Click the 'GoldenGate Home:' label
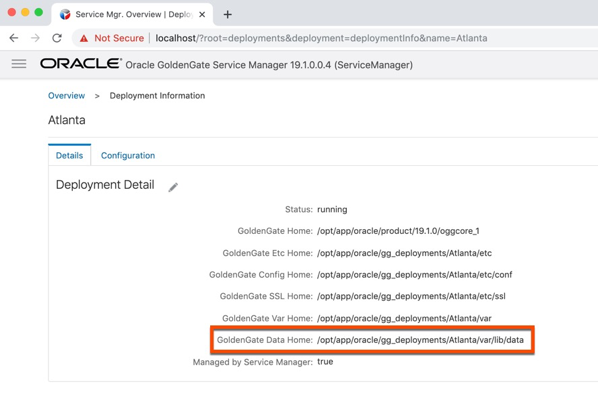Image resolution: width=598 pixels, height=397 pixels. [x=275, y=231]
